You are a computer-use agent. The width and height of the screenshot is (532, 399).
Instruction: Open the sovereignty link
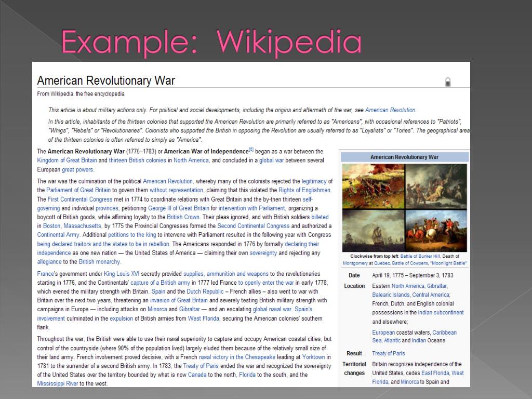[x=263, y=253]
